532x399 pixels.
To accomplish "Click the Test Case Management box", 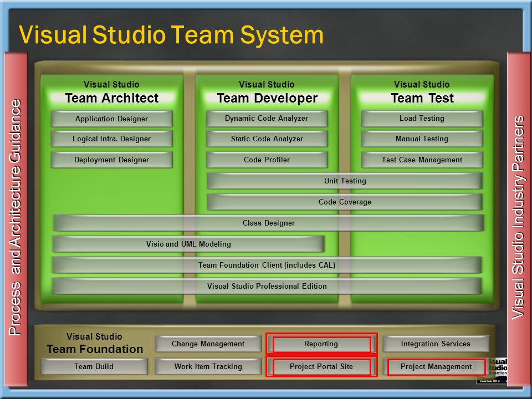I will point(422,160).
